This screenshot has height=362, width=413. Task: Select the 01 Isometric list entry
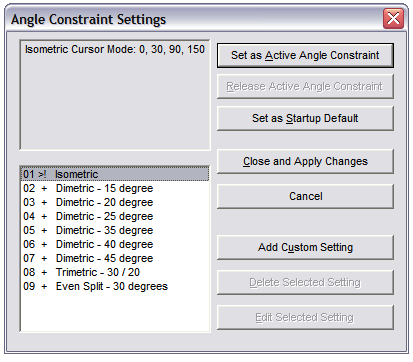[115, 174]
